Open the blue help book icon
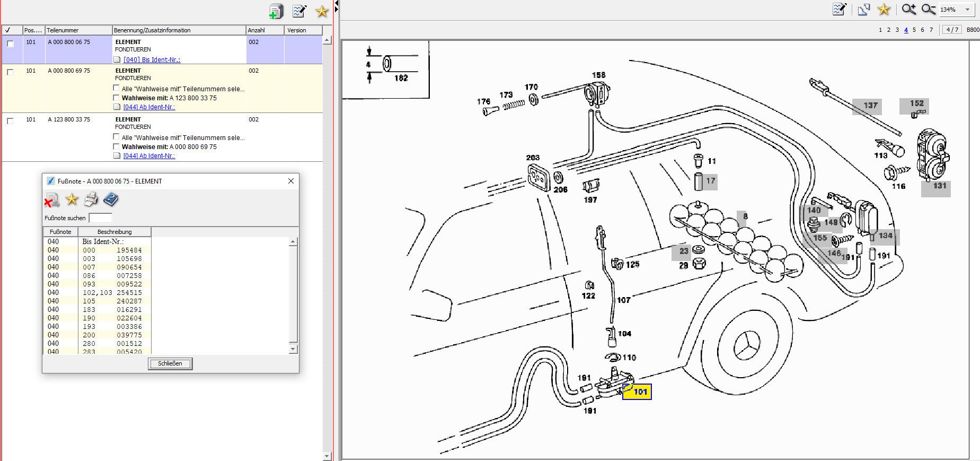The image size is (980, 461). (111, 199)
